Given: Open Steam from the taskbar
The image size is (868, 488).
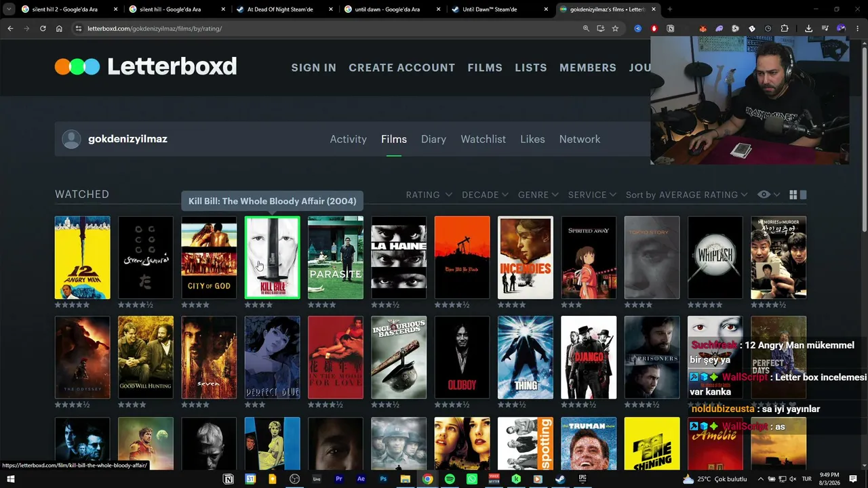Looking at the screenshot, I should pyautogui.click(x=560, y=479).
